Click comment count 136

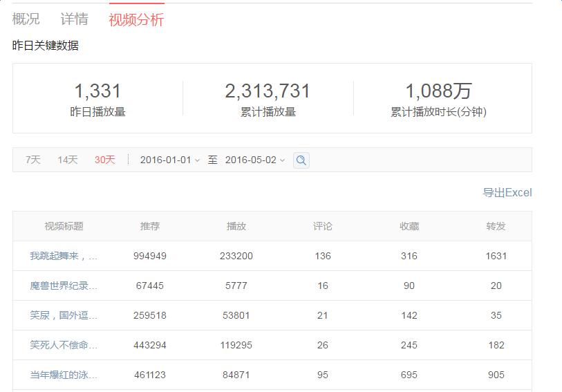pyautogui.click(x=323, y=256)
